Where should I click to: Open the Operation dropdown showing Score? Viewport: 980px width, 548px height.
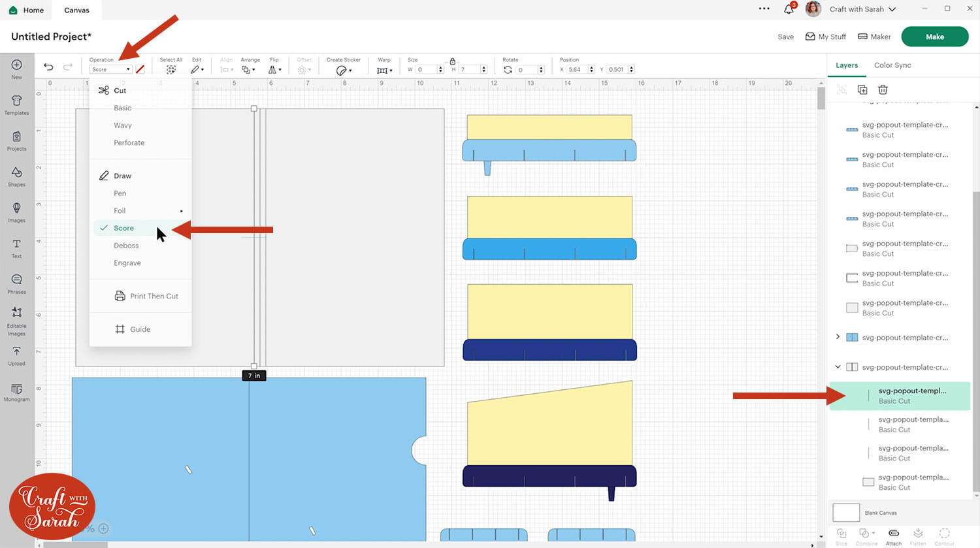click(x=110, y=69)
